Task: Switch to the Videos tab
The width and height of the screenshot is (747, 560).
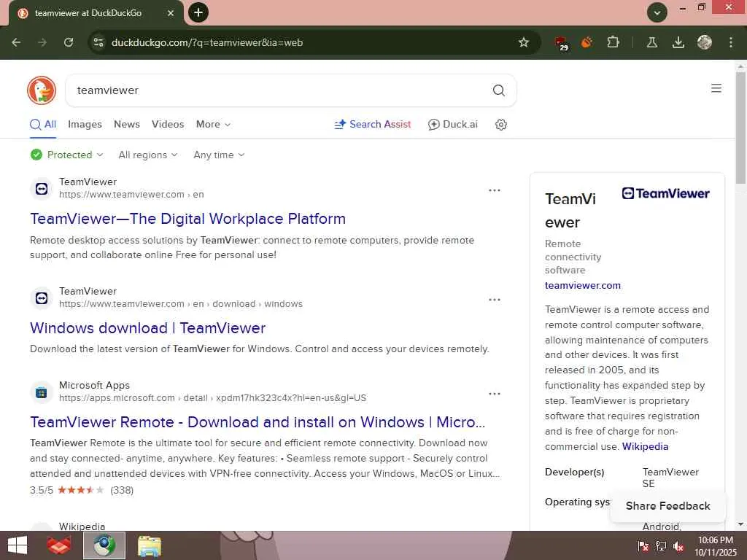Action: click(x=168, y=124)
